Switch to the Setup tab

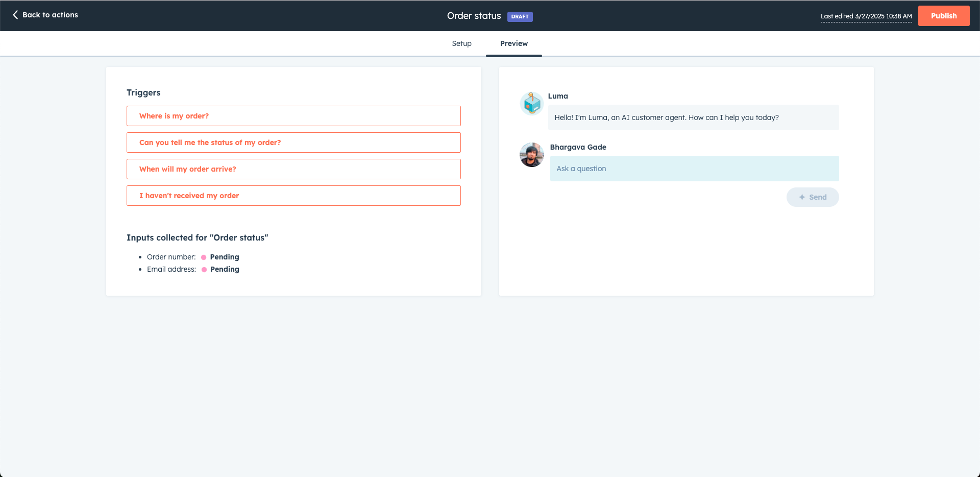tap(461, 43)
